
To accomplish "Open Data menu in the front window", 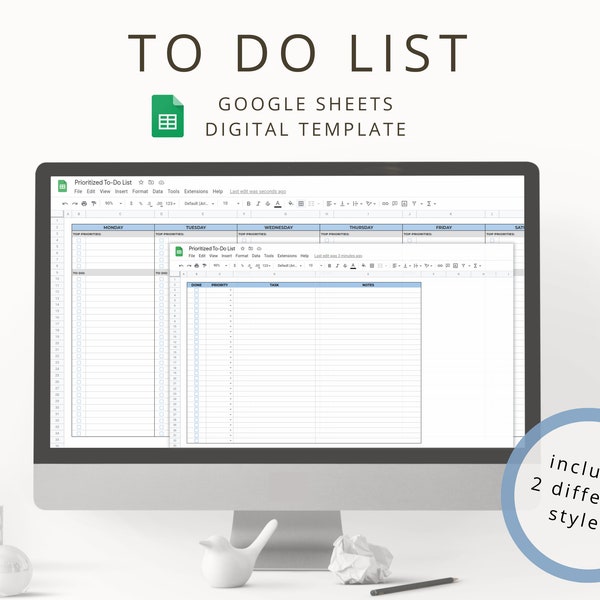I will point(256,256).
